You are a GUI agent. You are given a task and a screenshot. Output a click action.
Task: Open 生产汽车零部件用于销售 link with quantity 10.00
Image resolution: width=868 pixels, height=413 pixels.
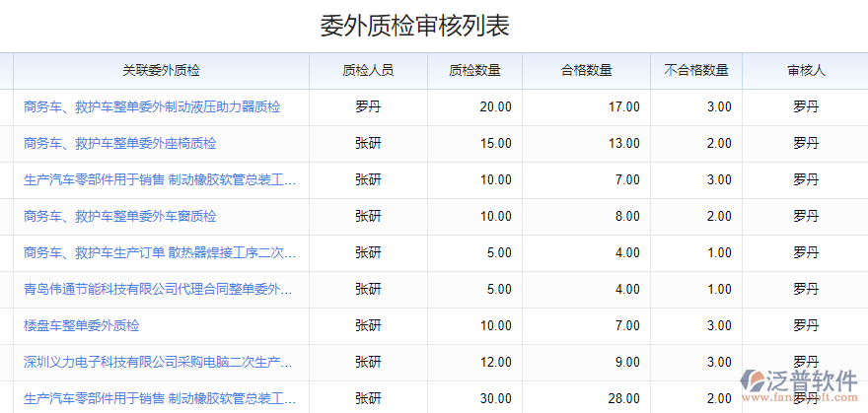click(160, 179)
